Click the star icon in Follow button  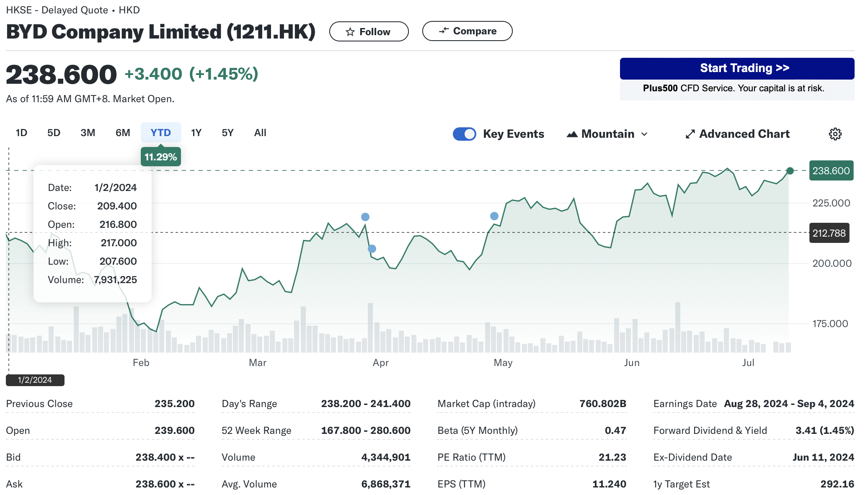(350, 32)
